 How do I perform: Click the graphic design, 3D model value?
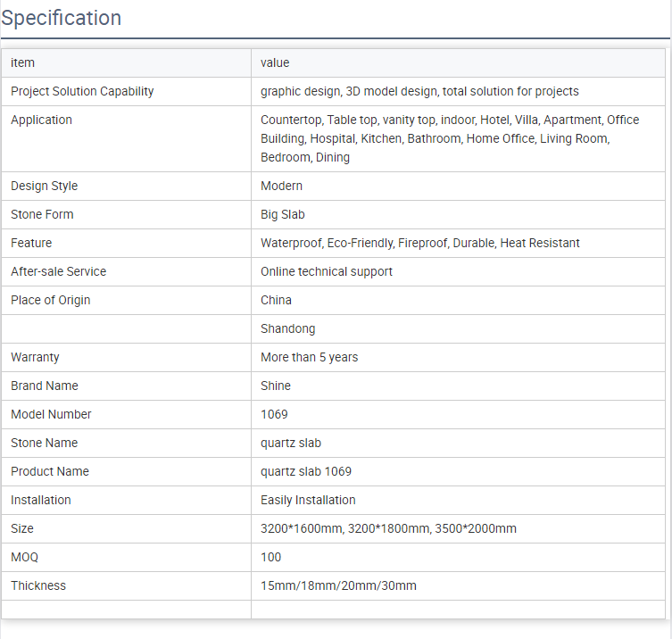(x=419, y=91)
